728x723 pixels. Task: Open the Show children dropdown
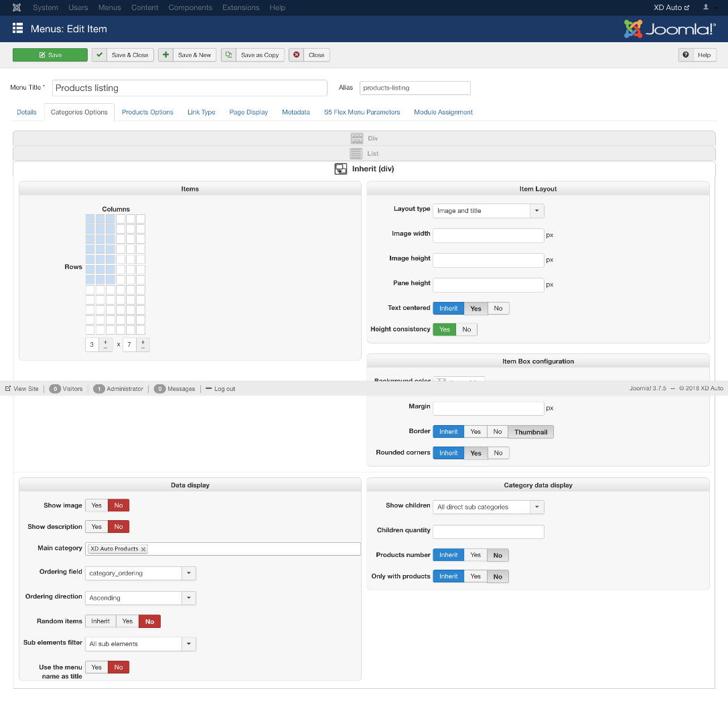(488, 507)
